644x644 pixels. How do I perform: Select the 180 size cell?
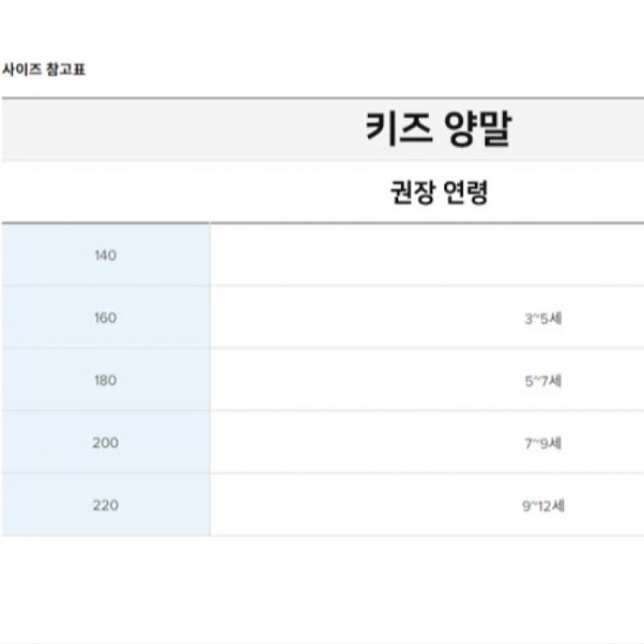[x=105, y=380]
